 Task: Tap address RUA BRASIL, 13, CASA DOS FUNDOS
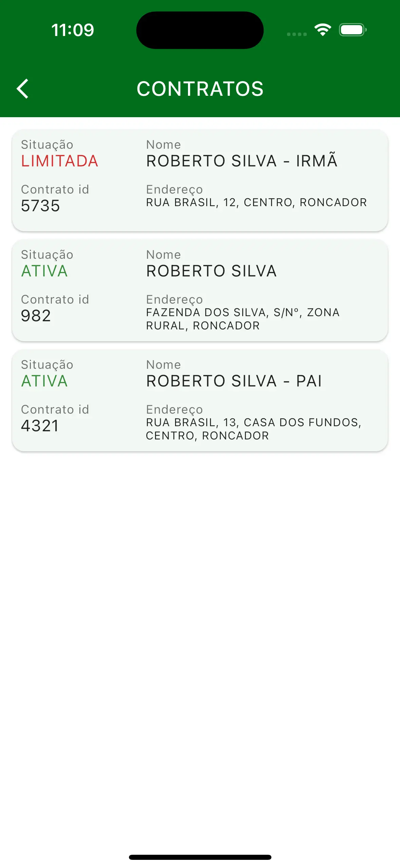point(253,429)
